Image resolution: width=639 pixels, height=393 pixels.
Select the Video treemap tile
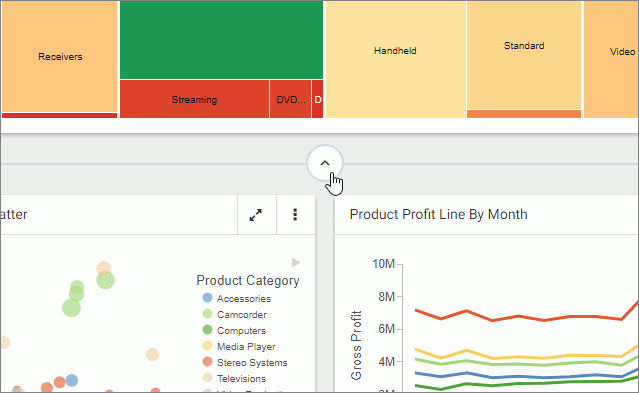point(611,59)
